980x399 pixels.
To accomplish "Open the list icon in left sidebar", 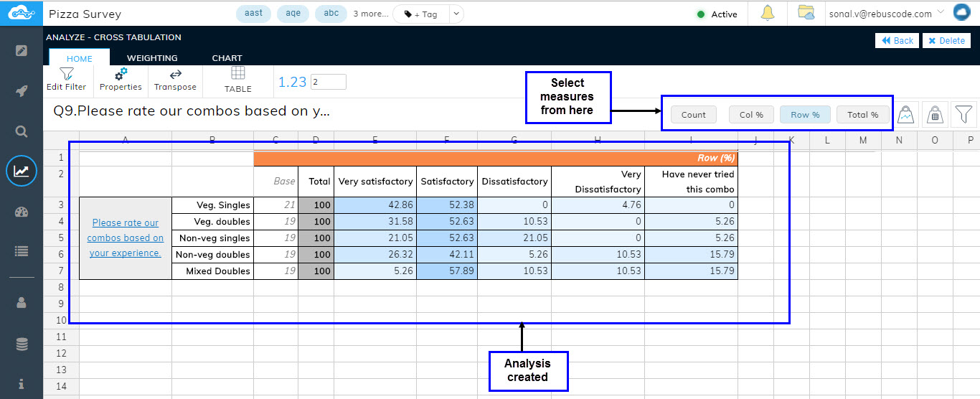I will (22, 251).
